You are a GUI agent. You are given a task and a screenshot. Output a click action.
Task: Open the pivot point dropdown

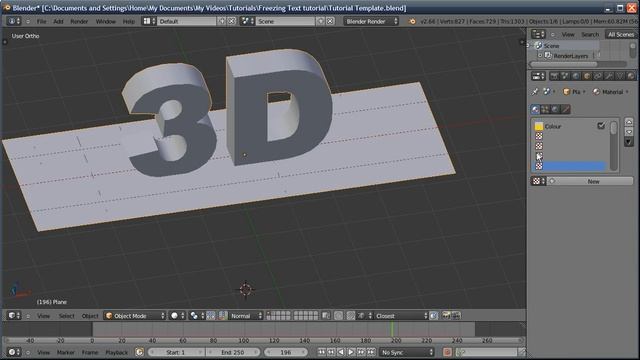coord(197,316)
